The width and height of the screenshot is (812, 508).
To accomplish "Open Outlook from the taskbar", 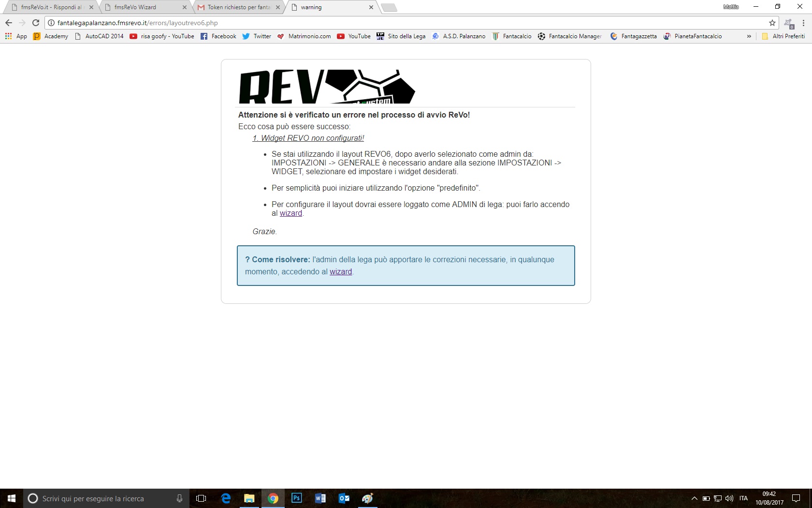I will coord(344,498).
